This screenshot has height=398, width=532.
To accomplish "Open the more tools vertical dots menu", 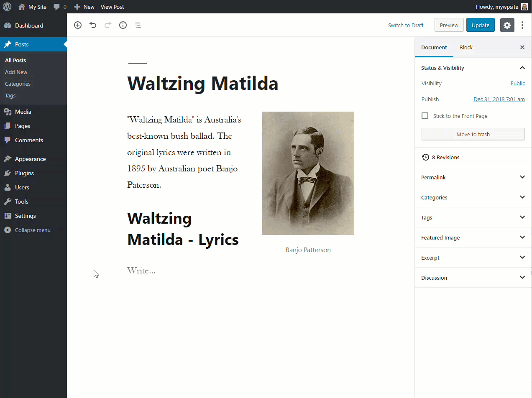I will (x=522, y=25).
